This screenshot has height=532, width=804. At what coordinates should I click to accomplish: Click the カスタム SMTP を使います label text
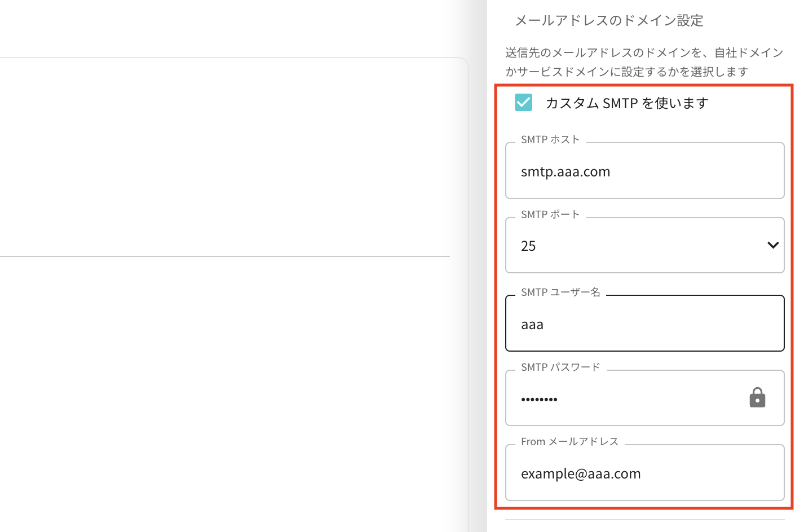tap(627, 103)
